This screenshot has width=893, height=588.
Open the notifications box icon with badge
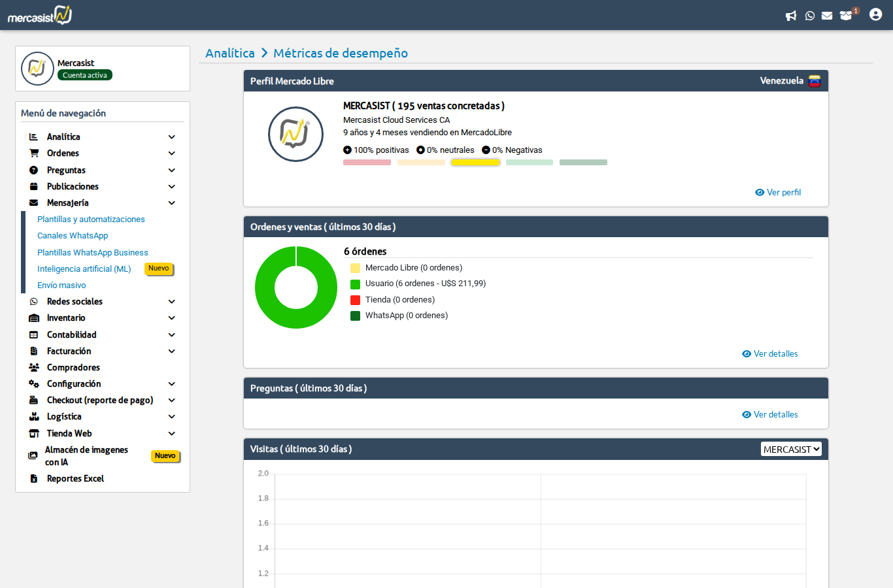847,16
